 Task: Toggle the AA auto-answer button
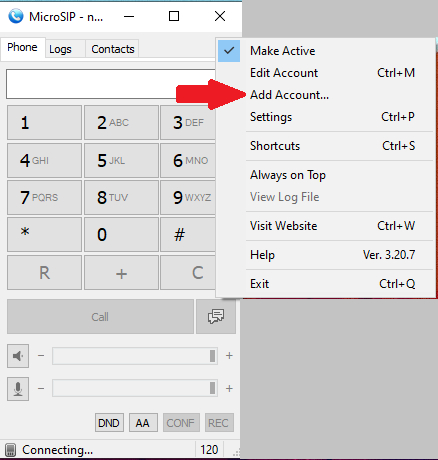143,423
